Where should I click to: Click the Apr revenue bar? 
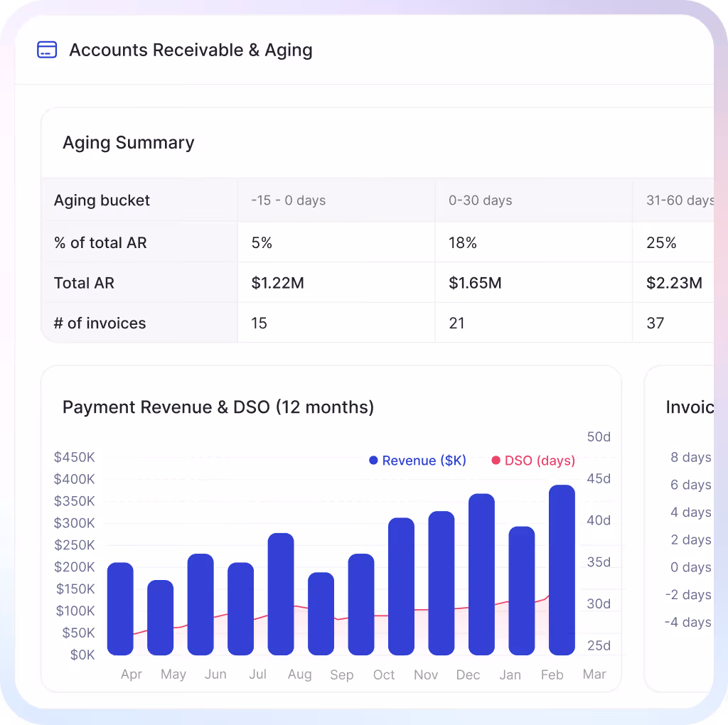(120, 609)
